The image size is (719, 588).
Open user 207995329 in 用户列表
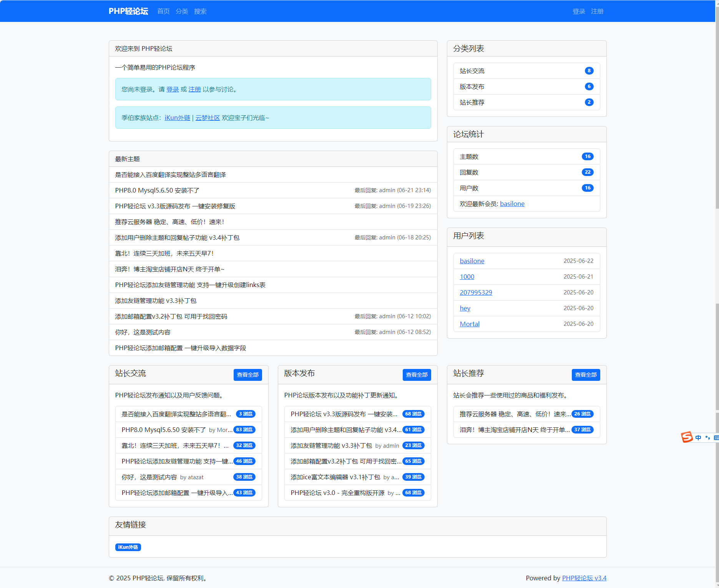[476, 292]
